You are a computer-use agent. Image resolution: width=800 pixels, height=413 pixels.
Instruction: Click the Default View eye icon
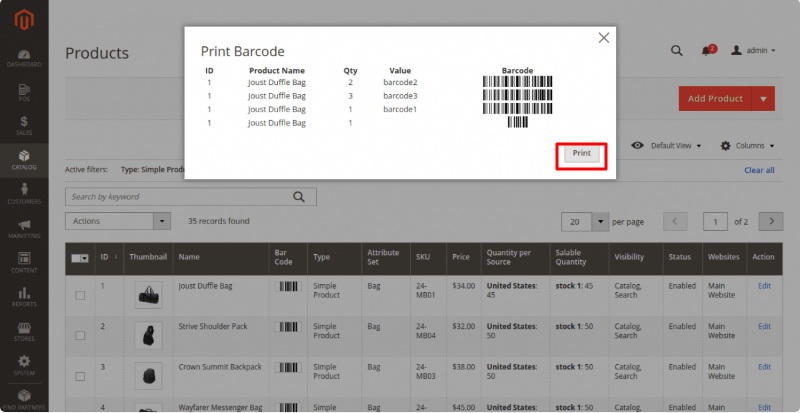pyautogui.click(x=637, y=145)
